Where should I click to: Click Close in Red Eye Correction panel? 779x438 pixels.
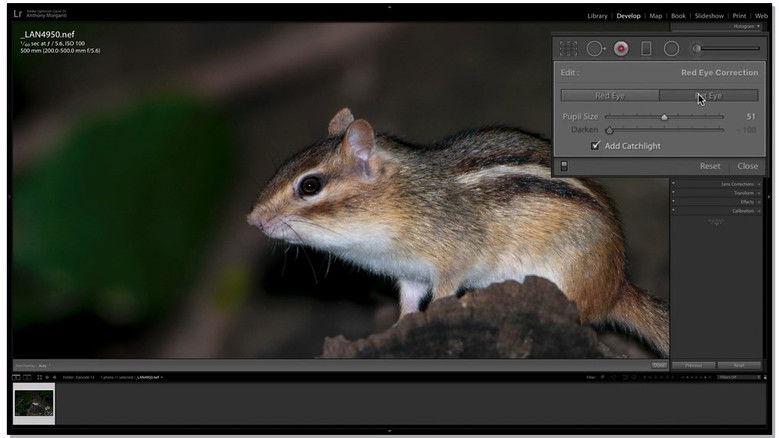747,166
